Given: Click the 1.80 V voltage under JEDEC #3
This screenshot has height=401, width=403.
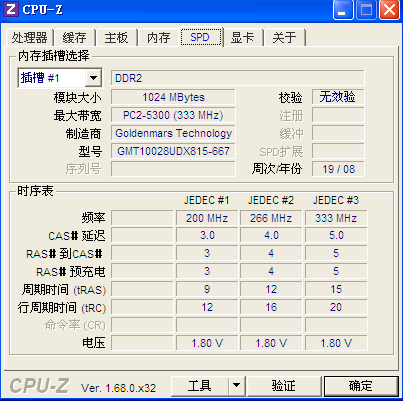Looking at the screenshot, I should [336, 343].
